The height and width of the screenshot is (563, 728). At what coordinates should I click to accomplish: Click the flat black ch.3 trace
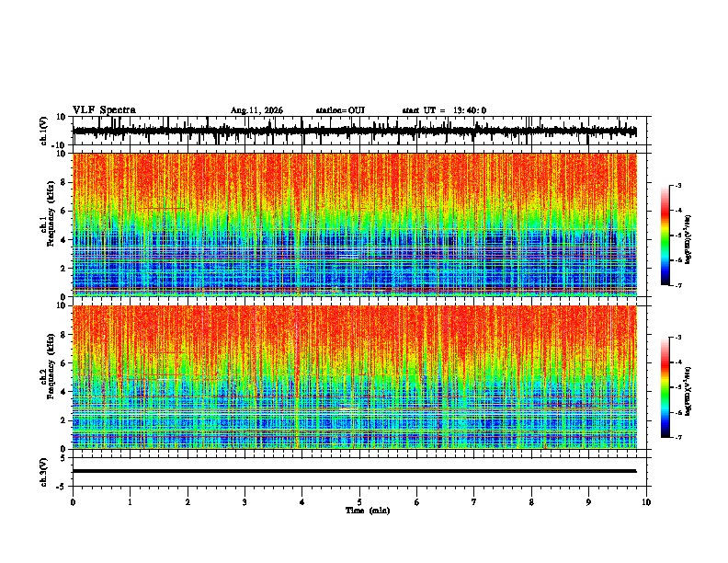pos(355,471)
